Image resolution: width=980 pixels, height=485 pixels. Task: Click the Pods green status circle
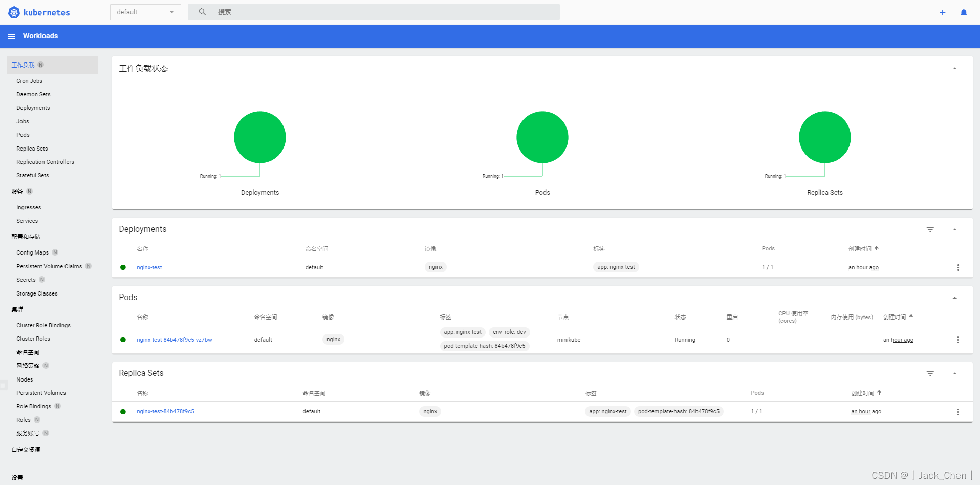542,137
